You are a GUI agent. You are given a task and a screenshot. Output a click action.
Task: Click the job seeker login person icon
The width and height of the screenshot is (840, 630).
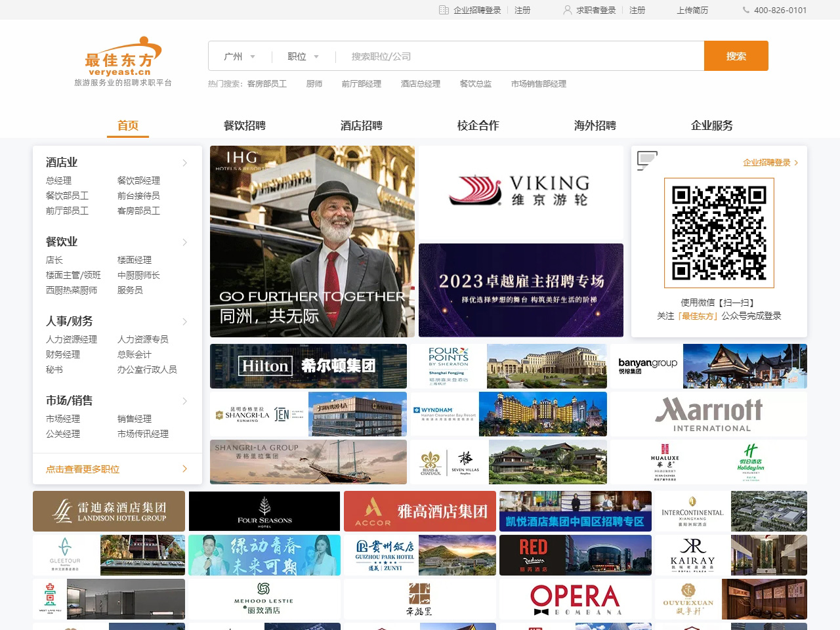coord(568,10)
